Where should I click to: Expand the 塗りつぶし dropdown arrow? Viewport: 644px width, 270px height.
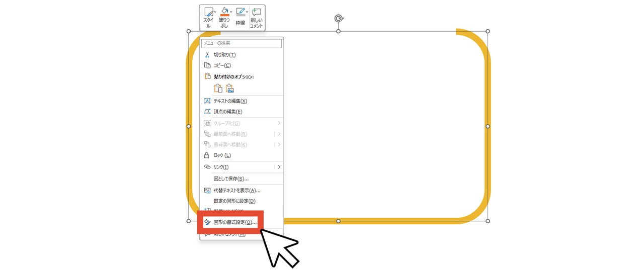click(x=231, y=12)
